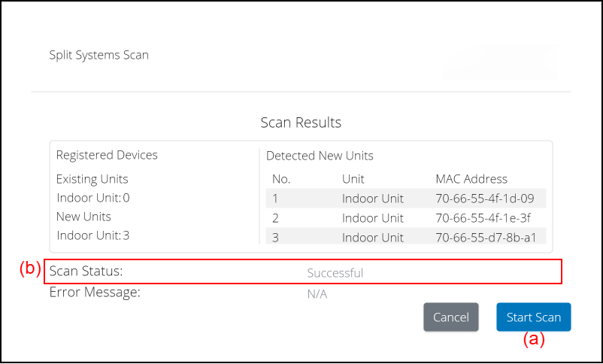Click the Existing Units label
This screenshot has height=364, width=603.
92,179
